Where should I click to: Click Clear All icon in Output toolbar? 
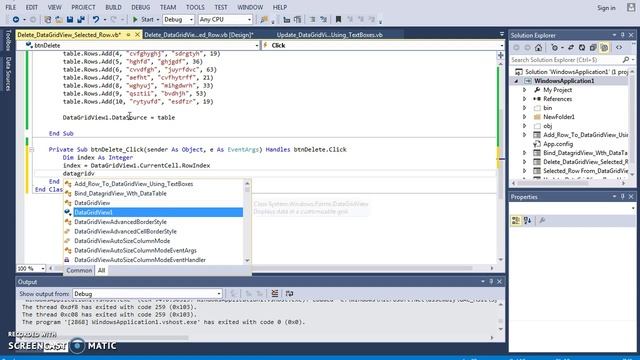(275, 293)
